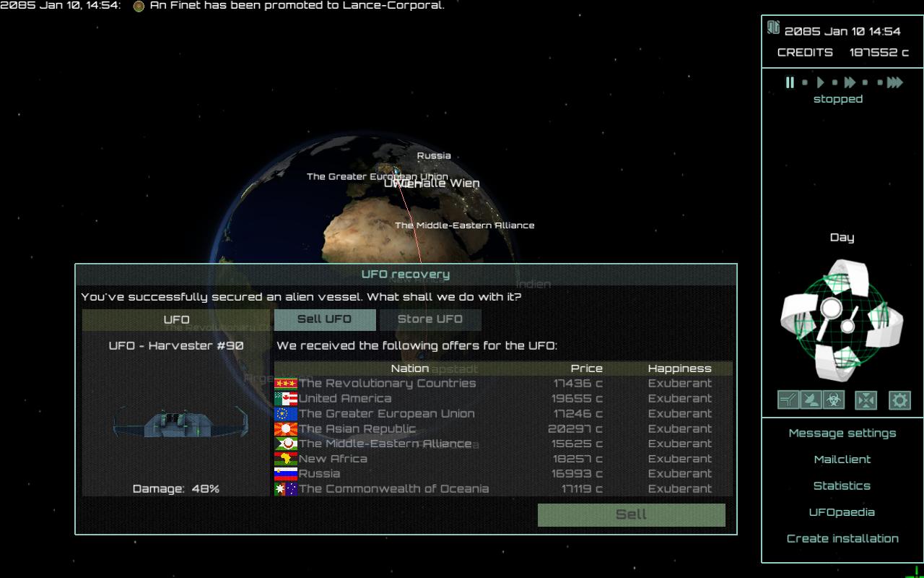Select The Middle-Eastern Alliance offer row
The image size is (924, 578).
pyautogui.click(x=503, y=444)
